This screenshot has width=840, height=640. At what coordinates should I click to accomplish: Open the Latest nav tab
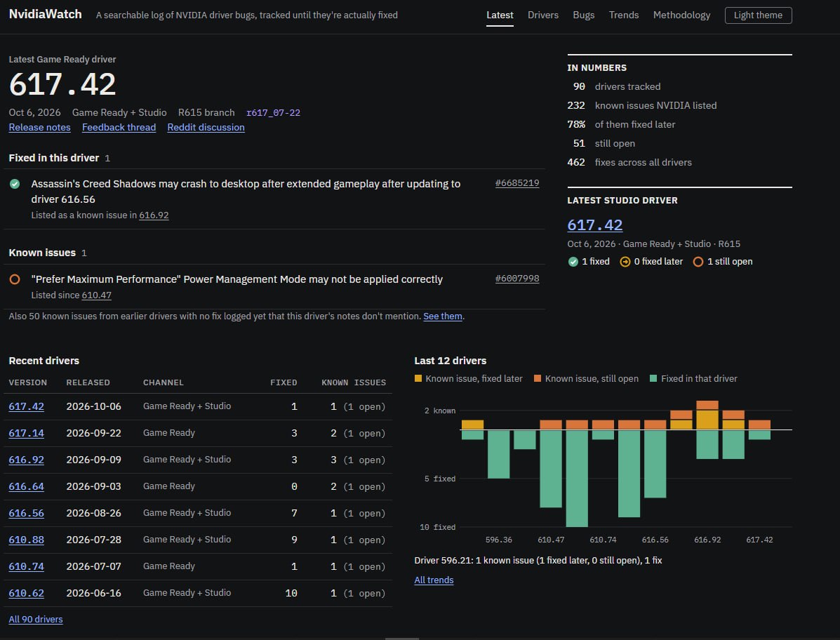(500, 15)
